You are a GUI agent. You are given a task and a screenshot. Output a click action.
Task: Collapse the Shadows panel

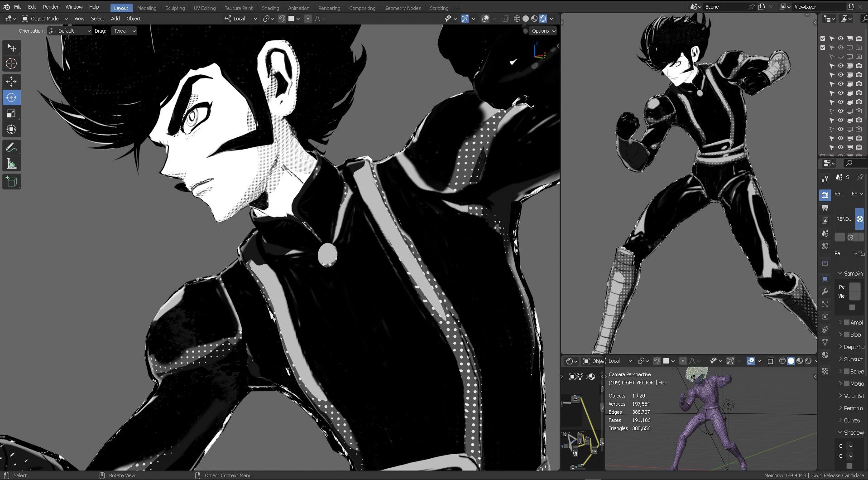[851, 432]
